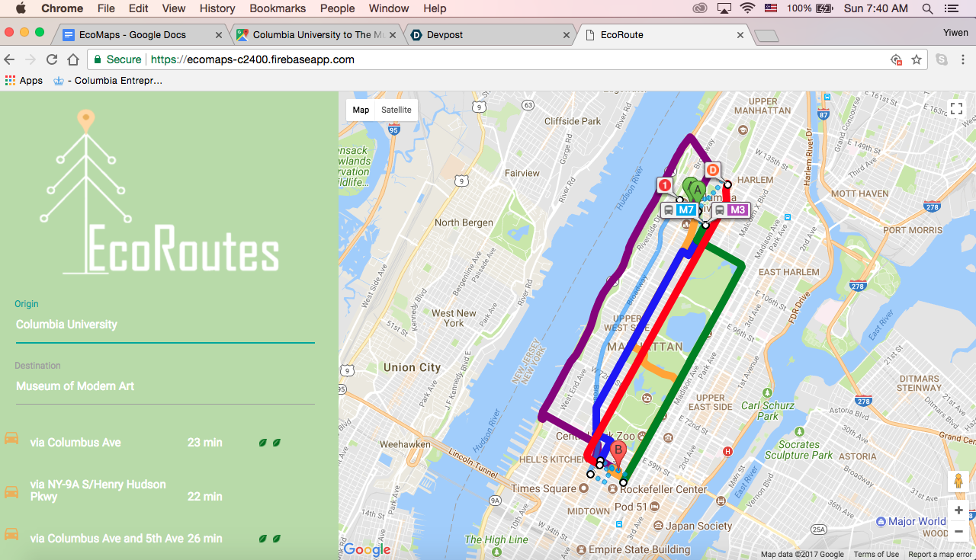
Task: Click the Google logo on map
Action: [367, 549]
